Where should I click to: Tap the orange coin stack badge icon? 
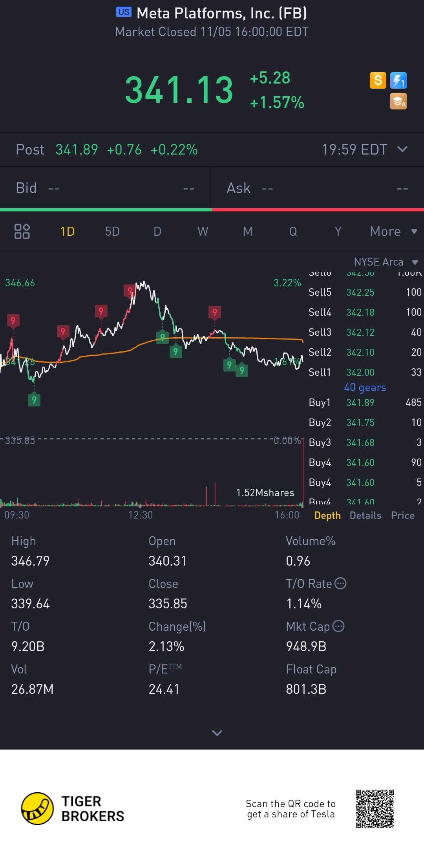398,101
